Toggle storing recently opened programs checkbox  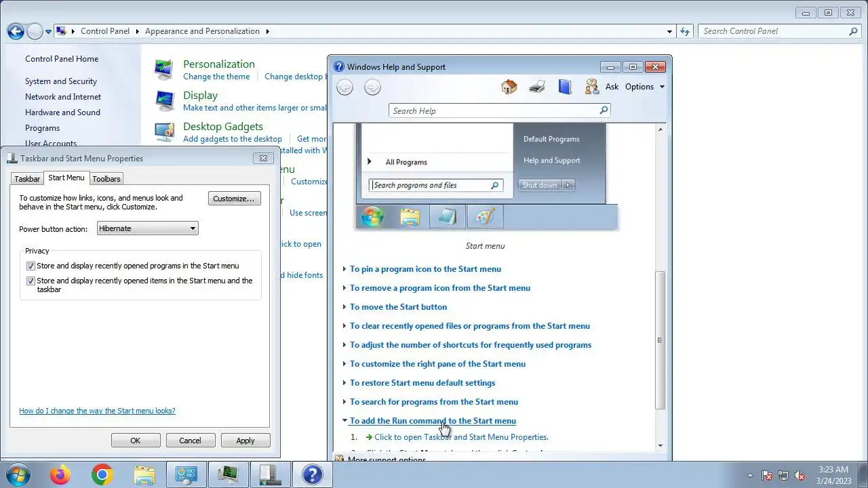point(31,266)
